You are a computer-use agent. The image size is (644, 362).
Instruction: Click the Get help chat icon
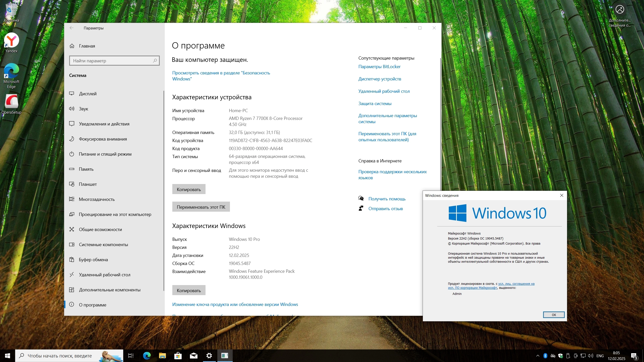(361, 199)
